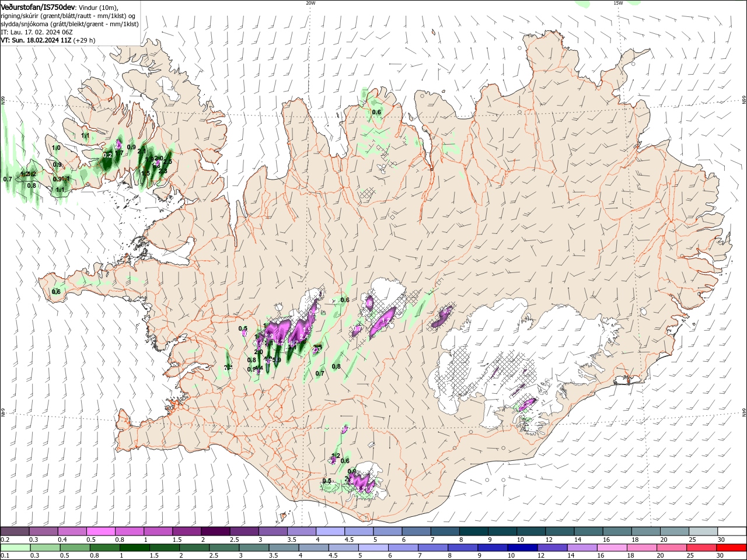Screen dimensions: 747x560
Task: Click the 12 label under the upper scale
Action: click(549, 540)
